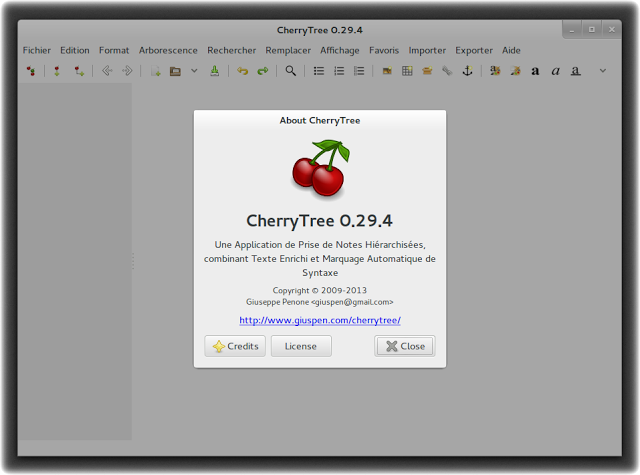Click the magnifier search icon
Viewport: 640px width, 475px height.
point(291,71)
